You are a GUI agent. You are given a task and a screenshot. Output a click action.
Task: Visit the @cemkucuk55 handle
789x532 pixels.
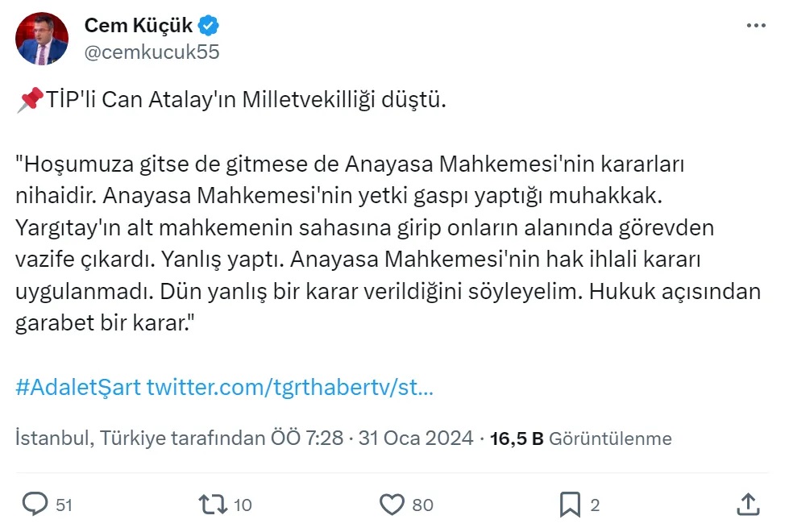click(152, 52)
